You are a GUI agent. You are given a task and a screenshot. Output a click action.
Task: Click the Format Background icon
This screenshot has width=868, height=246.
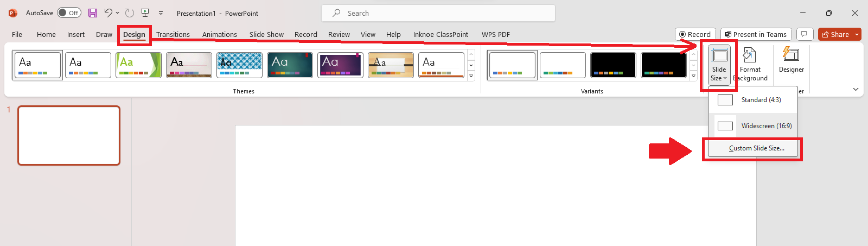pos(749,54)
